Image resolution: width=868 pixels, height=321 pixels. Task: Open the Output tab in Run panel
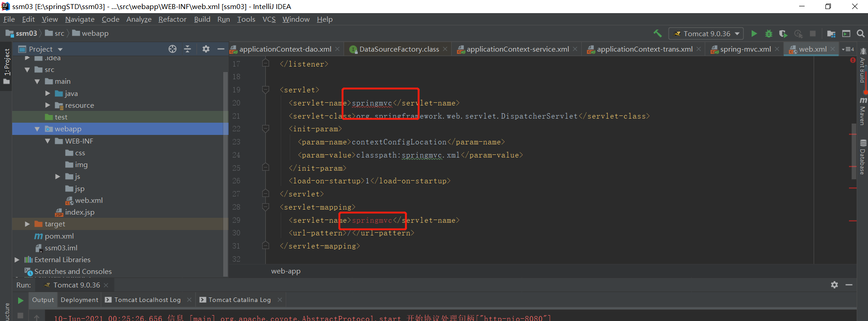[43, 300]
